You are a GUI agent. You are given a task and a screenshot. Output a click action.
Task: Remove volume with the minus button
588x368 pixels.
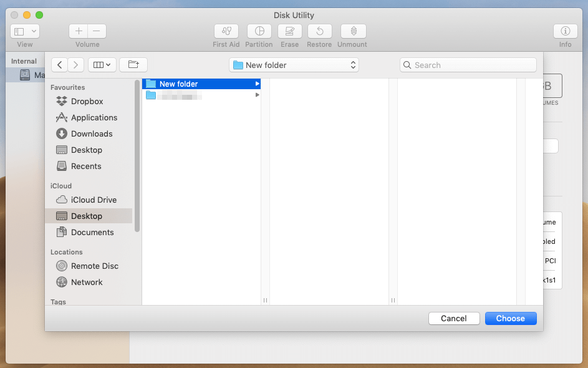[97, 31]
